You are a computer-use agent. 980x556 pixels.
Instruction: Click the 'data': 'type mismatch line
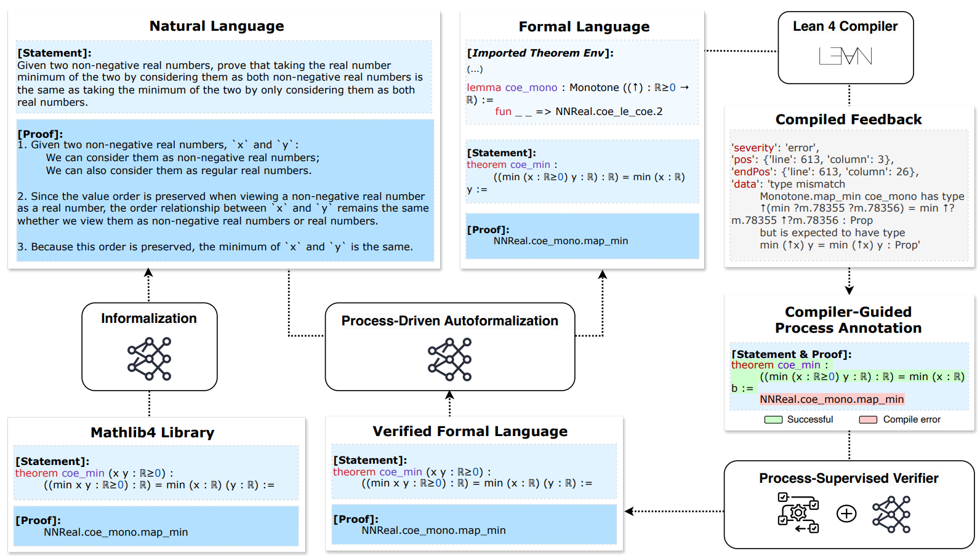tap(788, 184)
